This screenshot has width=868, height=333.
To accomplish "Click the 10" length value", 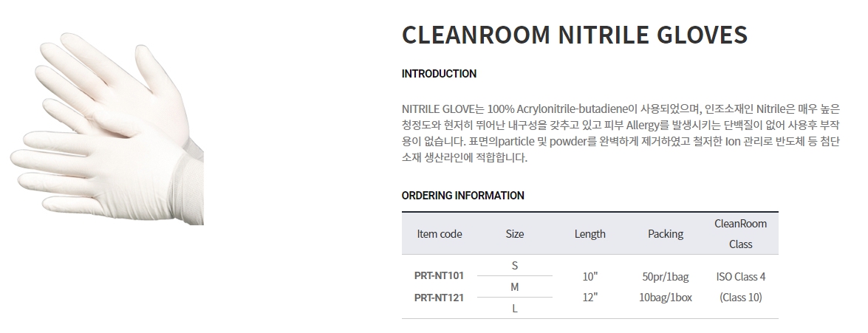I will pyautogui.click(x=590, y=276).
